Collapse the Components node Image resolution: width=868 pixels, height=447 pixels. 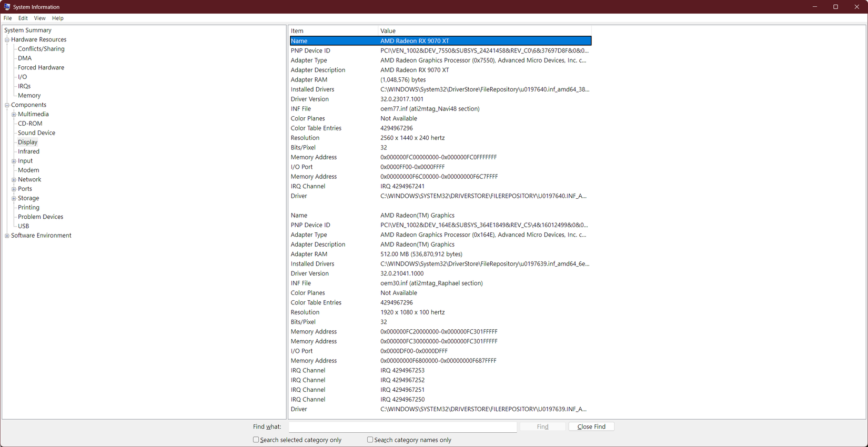tap(7, 105)
